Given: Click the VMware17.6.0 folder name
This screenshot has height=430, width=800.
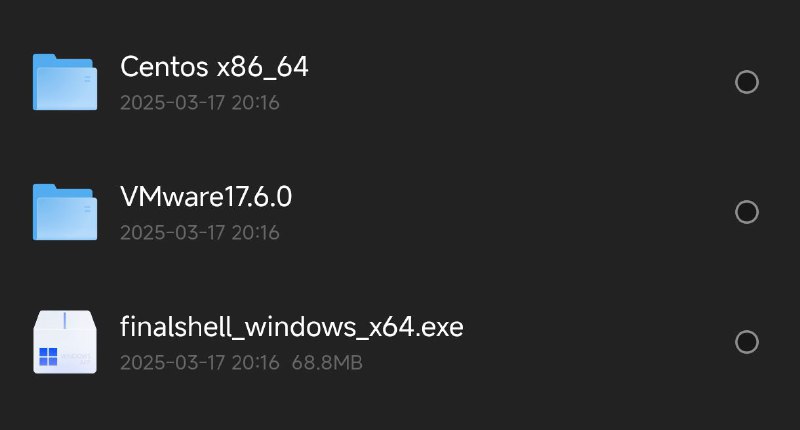Looking at the screenshot, I should tap(206, 197).
